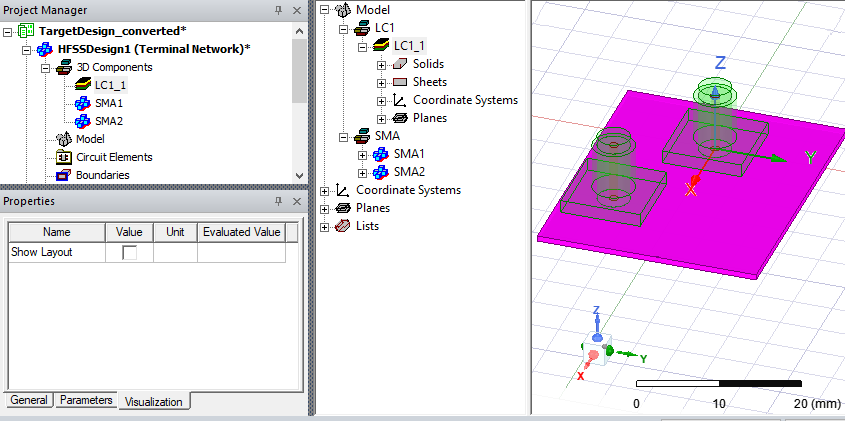Expand the Lists node
The image size is (847, 421).
click(x=324, y=228)
